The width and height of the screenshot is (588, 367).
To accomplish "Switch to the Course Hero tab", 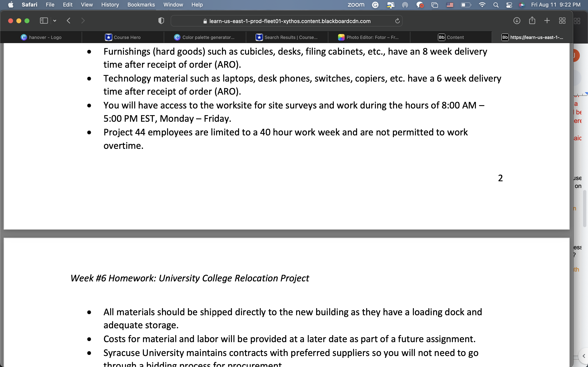I will tap(124, 37).
